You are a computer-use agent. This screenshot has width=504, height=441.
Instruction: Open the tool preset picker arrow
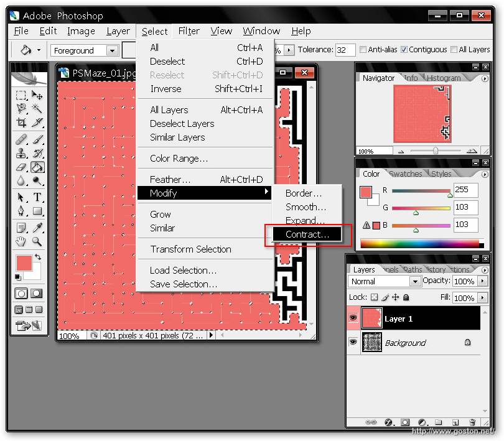pyautogui.click(x=39, y=50)
